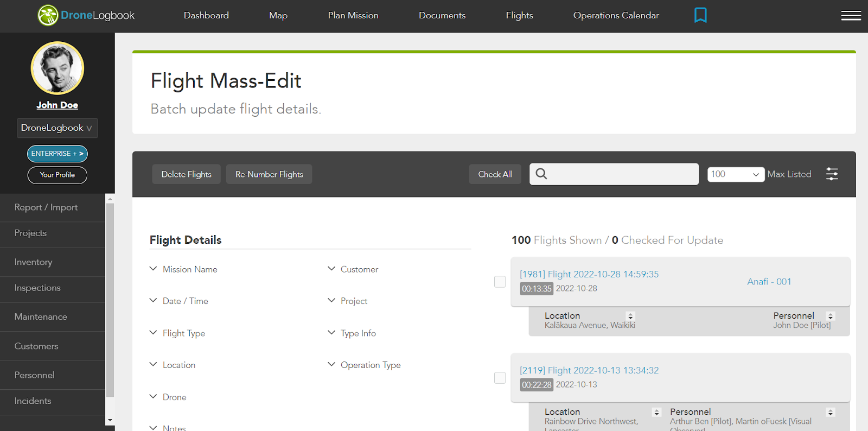Open the Operations Calendar

616,15
